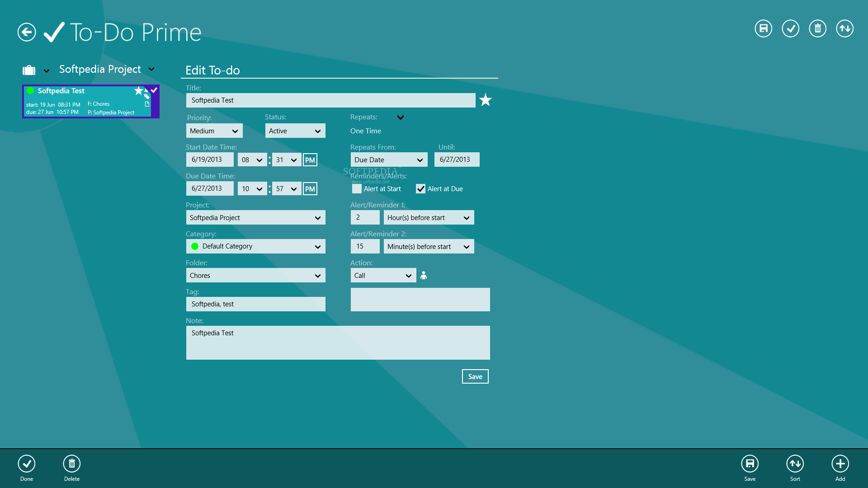Image resolution: width=868 pixels, height=488 pixels.
Task: Open the start hour dropdown 08
Action: pos(252,160)
